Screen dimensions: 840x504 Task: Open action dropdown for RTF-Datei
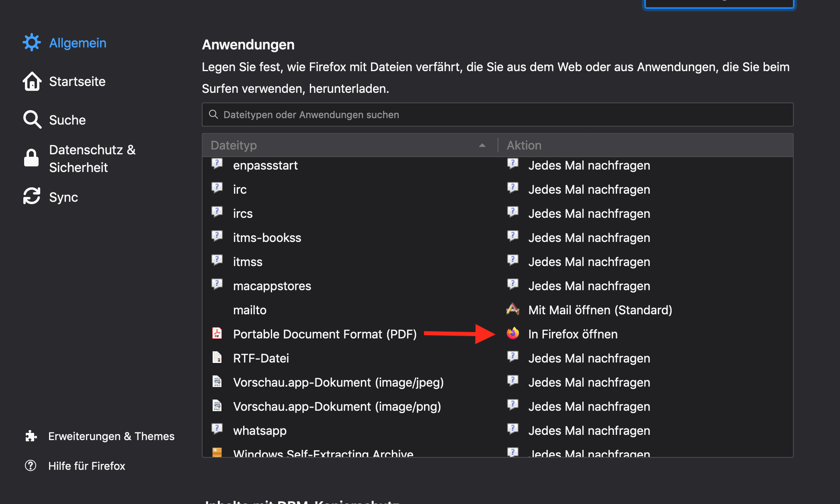tap(589, 358)
